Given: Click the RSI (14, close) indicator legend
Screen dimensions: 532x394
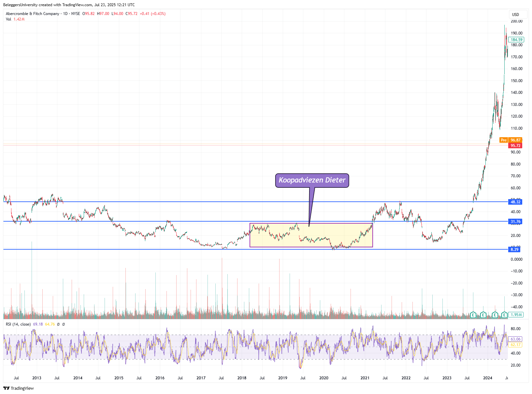Looking at the screenshot, I should click(18, 324).
